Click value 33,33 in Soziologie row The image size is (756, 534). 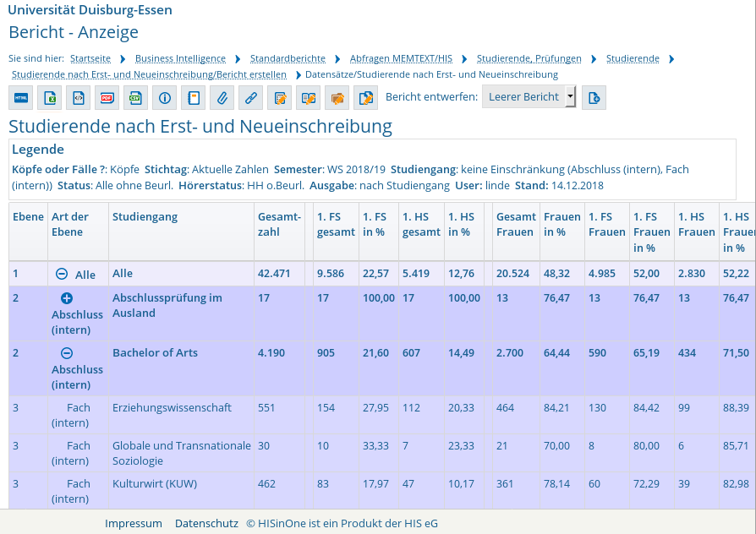tap(375, 446)
